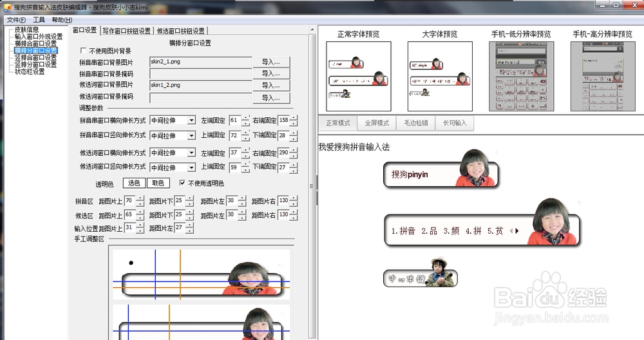
Task: Click the empty 拼音串窗口背景掩码 field
Action: click(x=201, y=73)
